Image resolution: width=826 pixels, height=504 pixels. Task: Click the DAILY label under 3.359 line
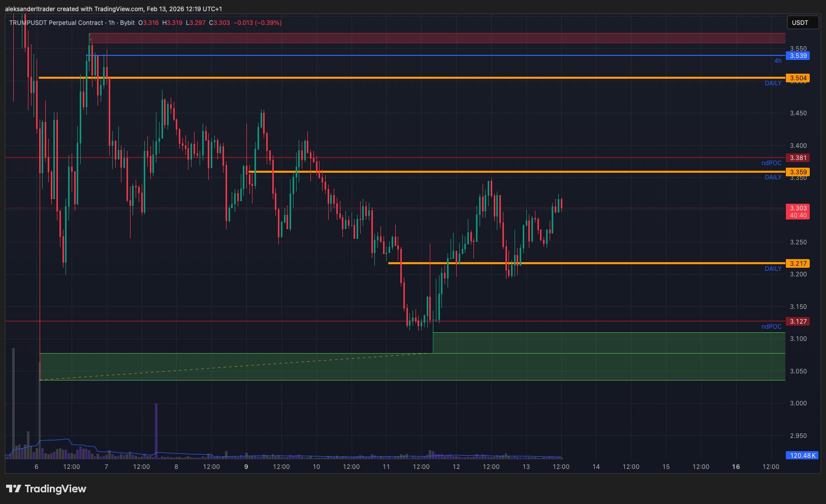click(773, 177)
